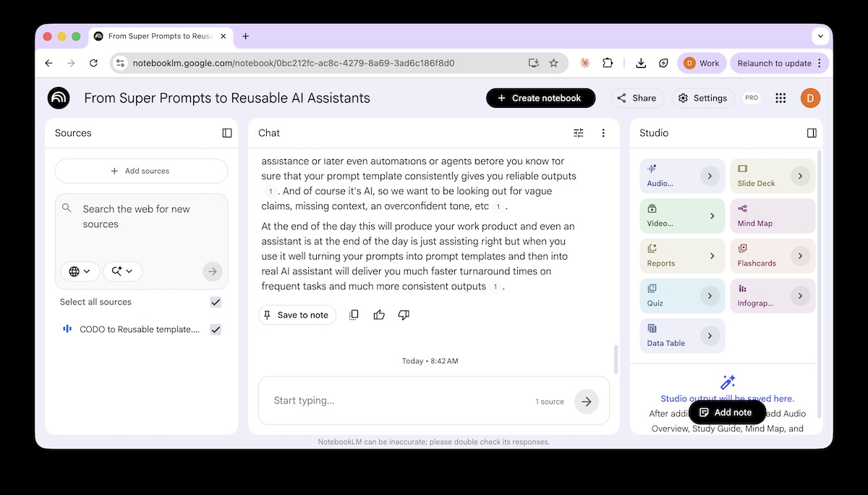
Task: Open the Work profile menu
Action: [702, 63]
